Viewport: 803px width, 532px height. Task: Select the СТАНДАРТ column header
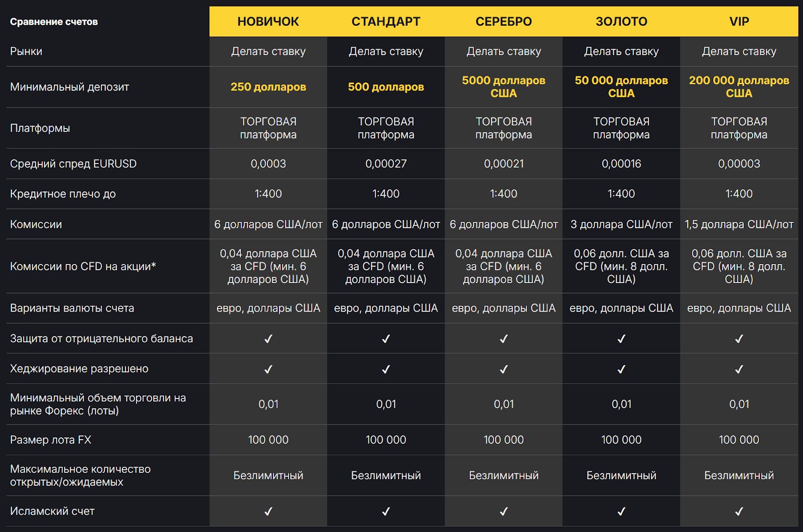[386, 22]
